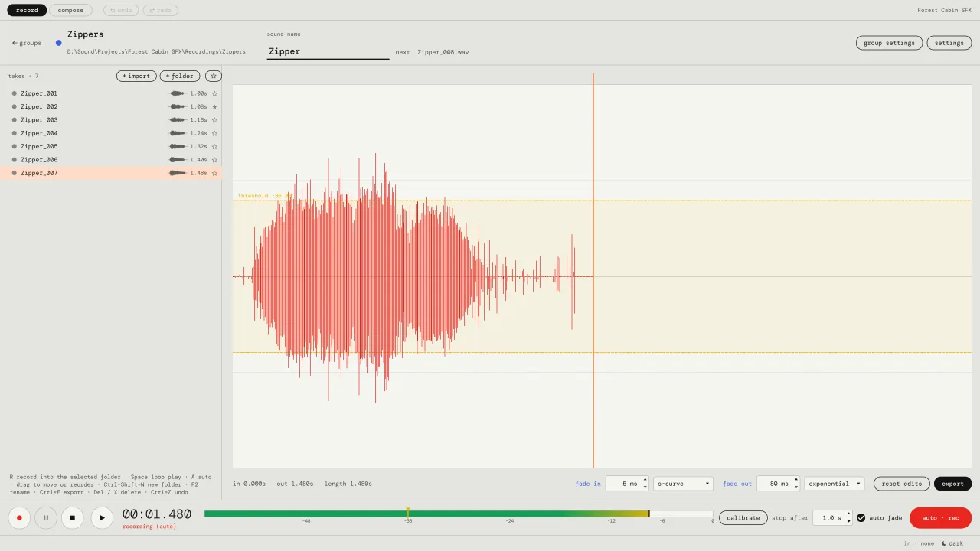Switch to compose tab

click(x=71, y=11)
